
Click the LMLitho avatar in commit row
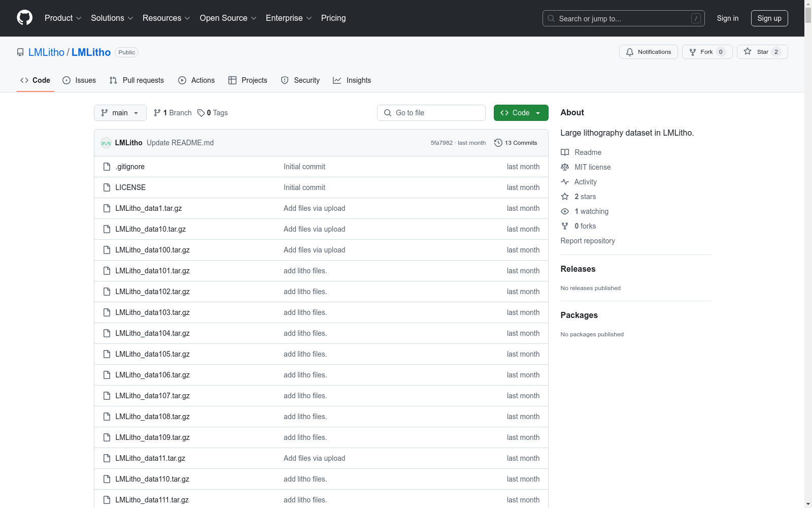pyautogui.click(x=106, y=143)
